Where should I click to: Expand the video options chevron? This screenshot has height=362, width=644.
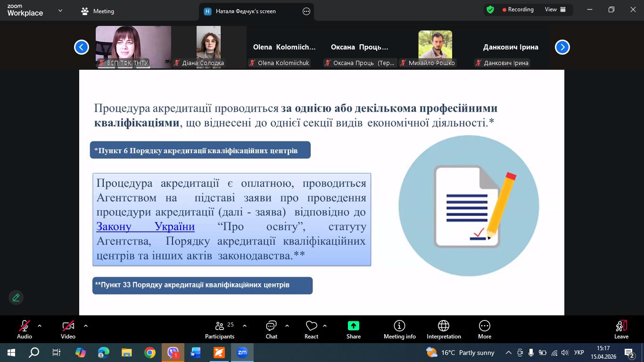coord(86,326)
